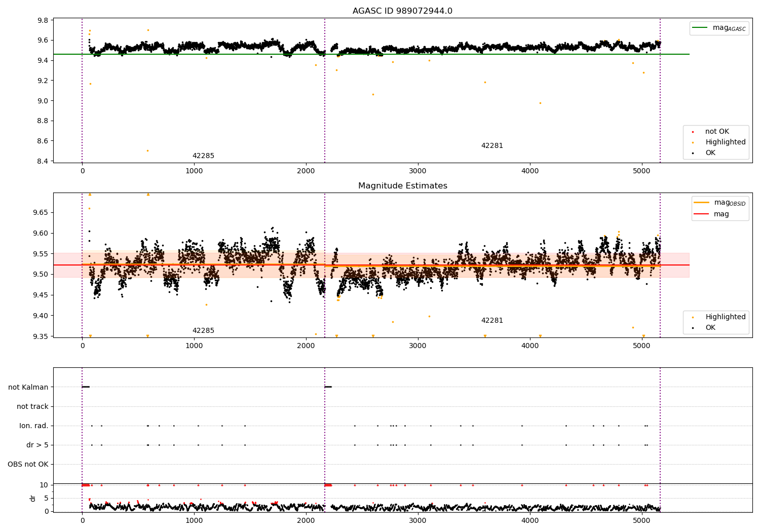Select "42285" annotation in Magnitude Estimates plot
This screenshot has height=532, width=760.
click(x=203, y=331)
